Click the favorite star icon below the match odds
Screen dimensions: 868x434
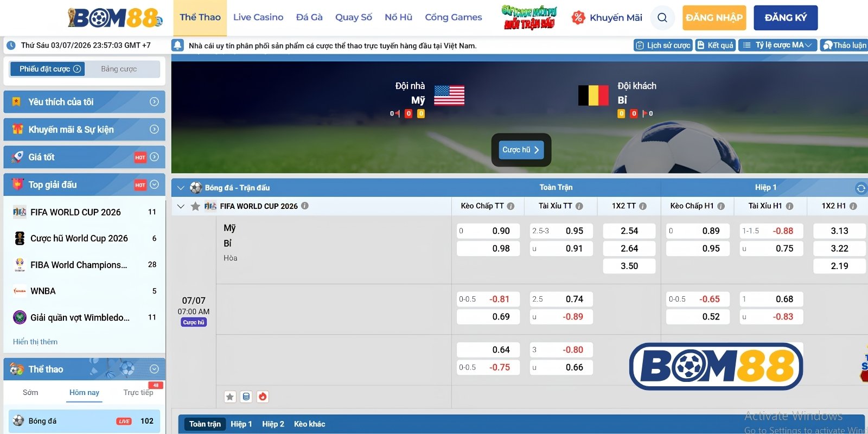[x=230, y=397]
